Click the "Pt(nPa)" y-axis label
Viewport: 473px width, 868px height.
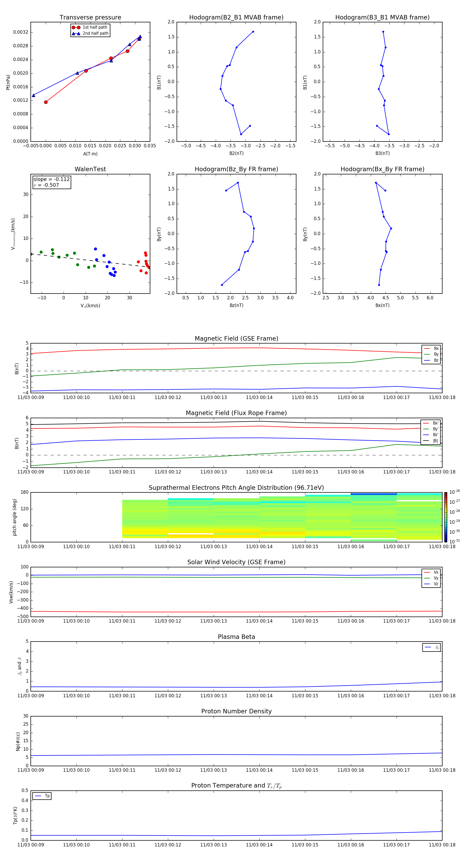8,82
